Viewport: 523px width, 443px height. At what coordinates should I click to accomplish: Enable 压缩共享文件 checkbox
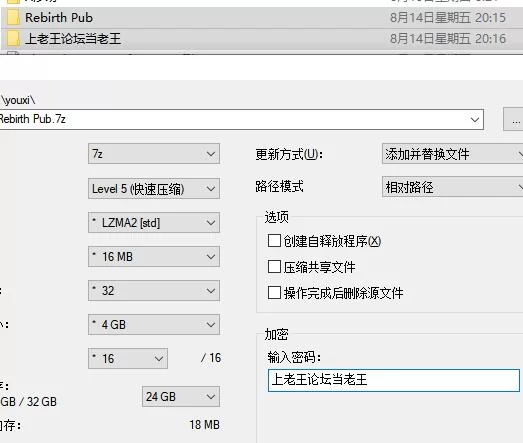pos(274,267)
